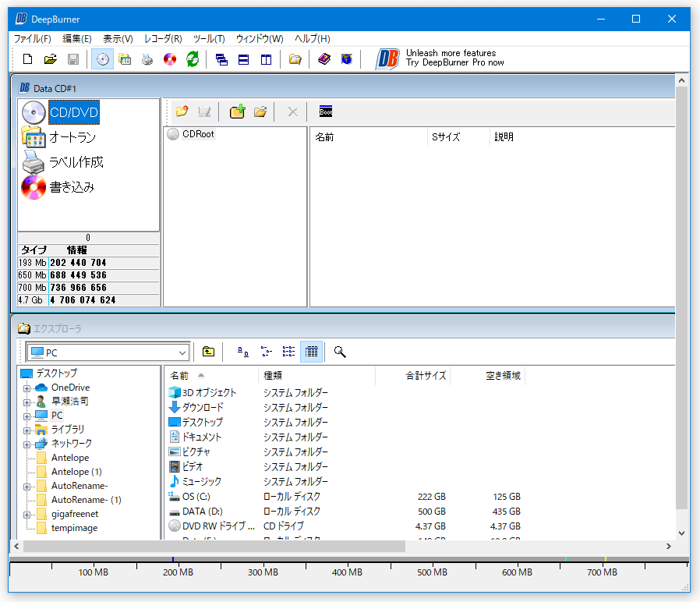Image resolution: width=700 pixels, height=602 pixels.
Task: Click the Data CD#1 project title bar
Action: tap(343, 88)
